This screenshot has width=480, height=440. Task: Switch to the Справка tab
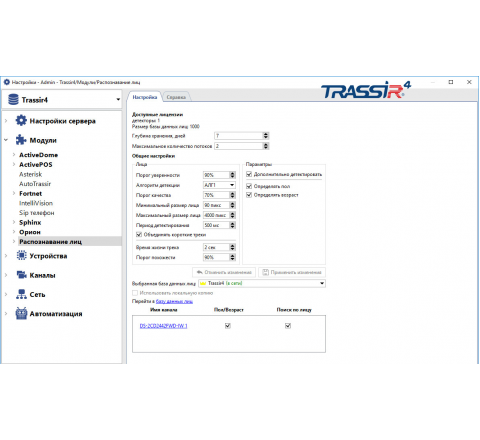click(x=176, y=97)
